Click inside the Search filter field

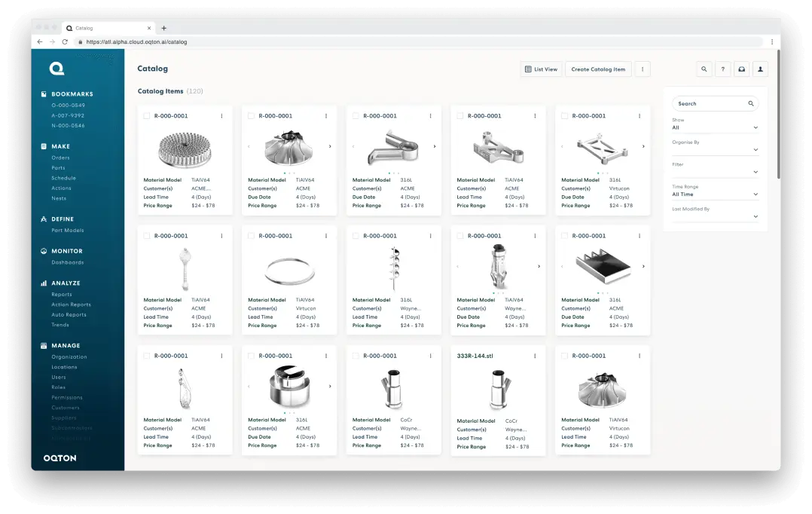[x=708, y=103]
